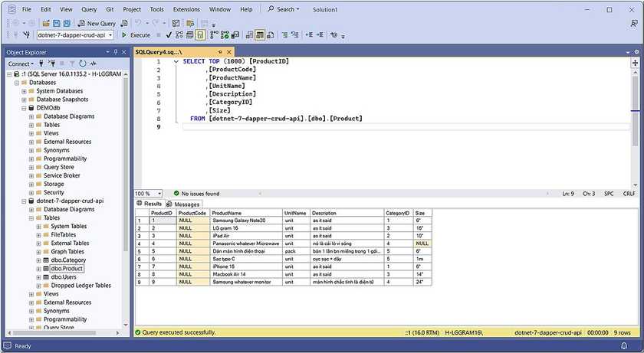Open the File menu
This screenshot has width=644, height=353.
click(26, 9)
